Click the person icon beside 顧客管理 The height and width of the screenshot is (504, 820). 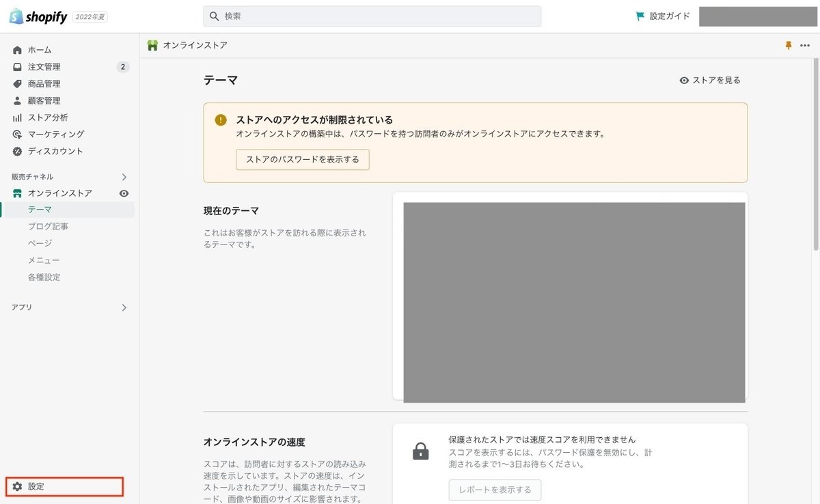(x=17, y=100)
